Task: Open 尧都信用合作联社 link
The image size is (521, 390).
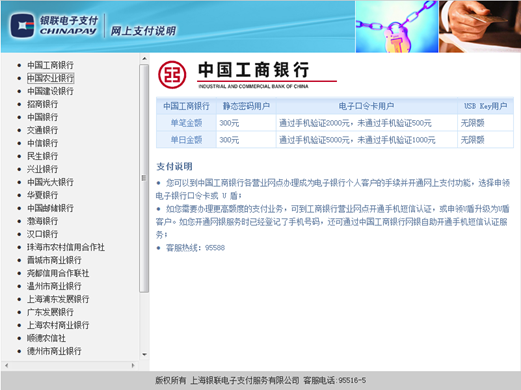Action: tap(58, 273)
